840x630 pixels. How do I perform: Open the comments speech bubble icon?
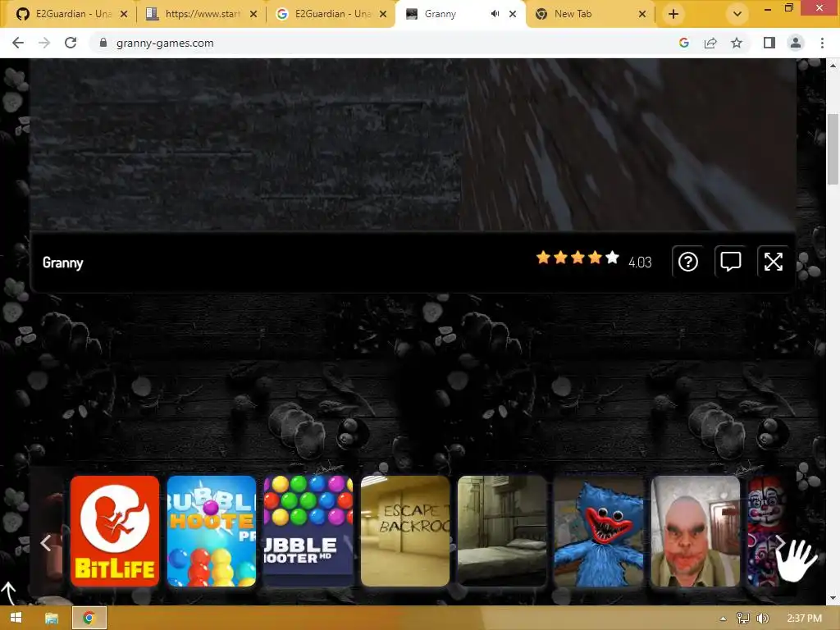pyautogui.click(x=731, y=262)
